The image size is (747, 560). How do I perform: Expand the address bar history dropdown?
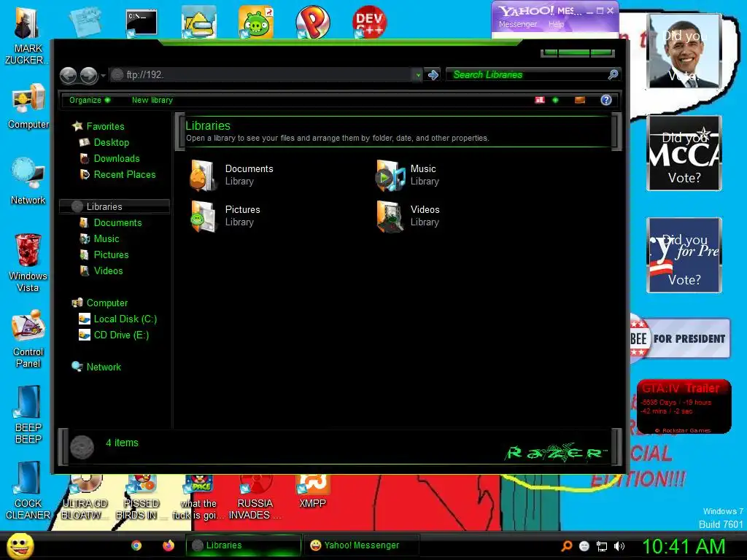pyautogui.click(x=418, y=75)
